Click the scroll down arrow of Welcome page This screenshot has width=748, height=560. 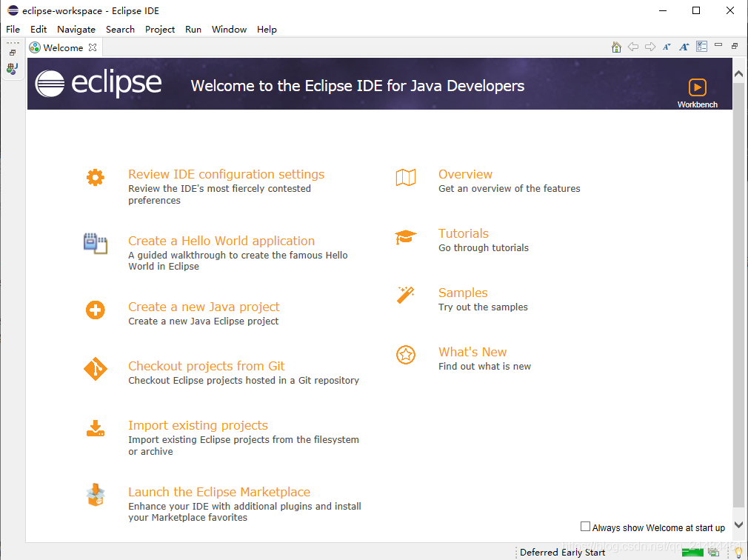click(738, 524)
